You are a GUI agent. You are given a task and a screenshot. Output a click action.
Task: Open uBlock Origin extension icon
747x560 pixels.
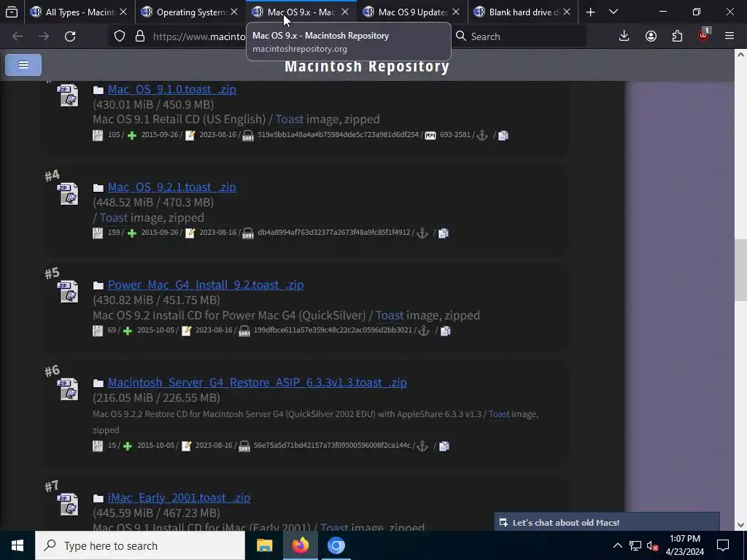coord(704,35)
